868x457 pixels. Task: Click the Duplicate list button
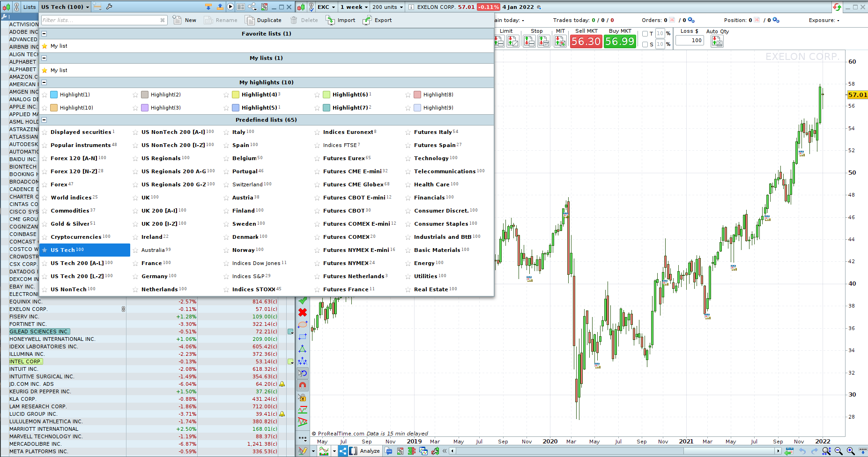[x=264, y=20]
